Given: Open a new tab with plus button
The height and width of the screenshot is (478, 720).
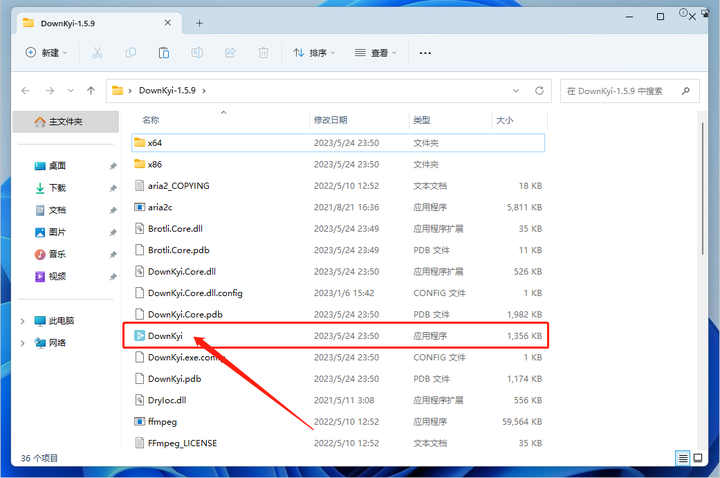Looking at the screenshot, I should (x=199, y=23).
